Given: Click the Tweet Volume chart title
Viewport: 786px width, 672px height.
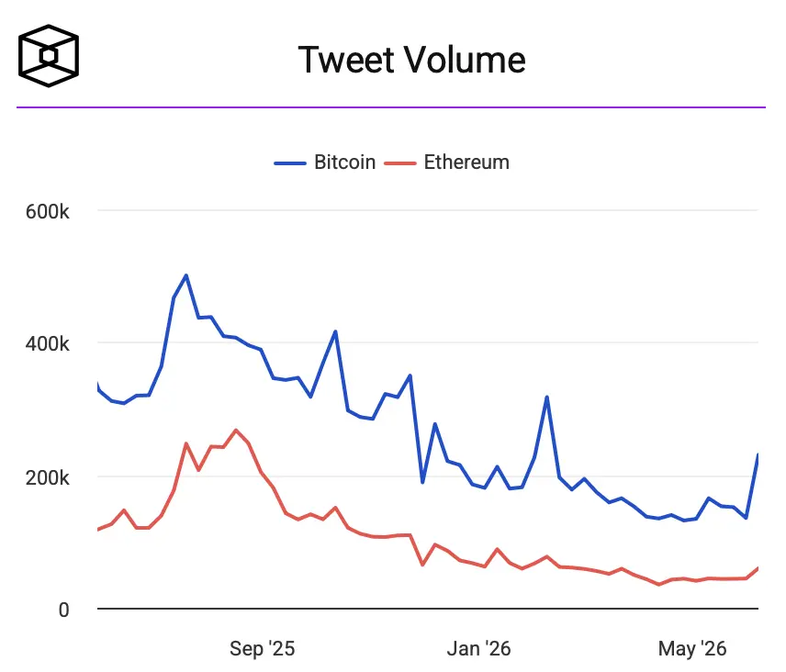Looking at the screenshot, I should coord(411,60).
